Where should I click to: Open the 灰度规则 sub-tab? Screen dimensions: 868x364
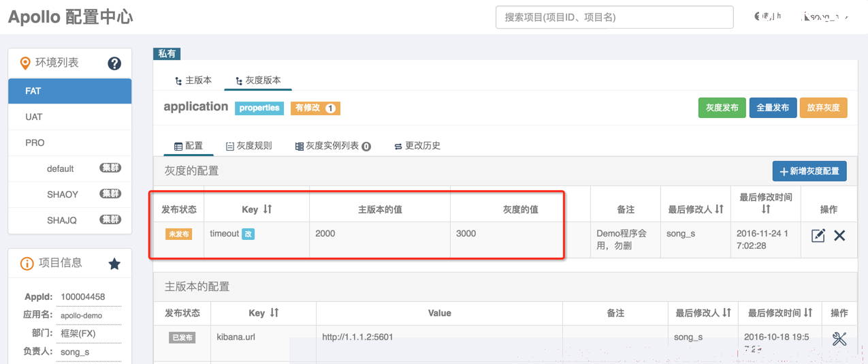pyautogui.click(x=248, y=146)
